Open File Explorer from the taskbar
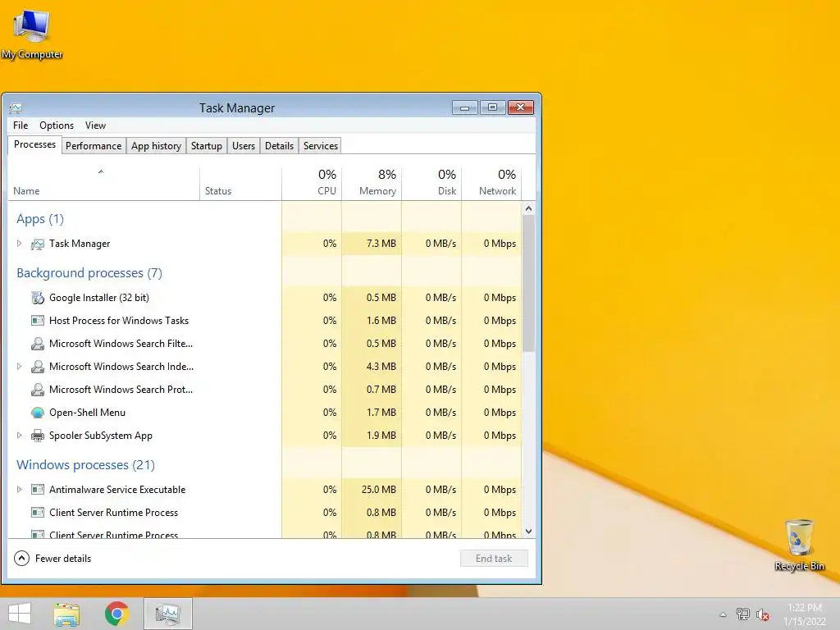Screen dimensions: 840x630 pos(66,614)
